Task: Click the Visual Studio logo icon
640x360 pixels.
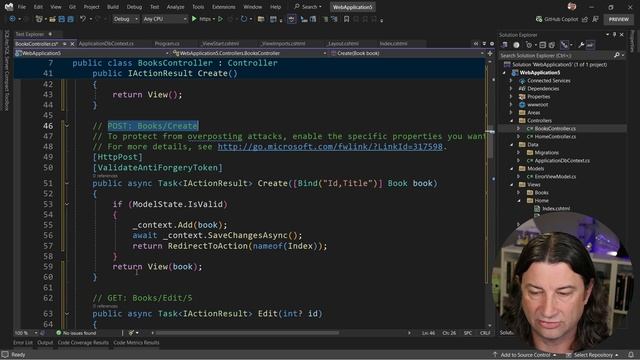Action: point(9,7)
